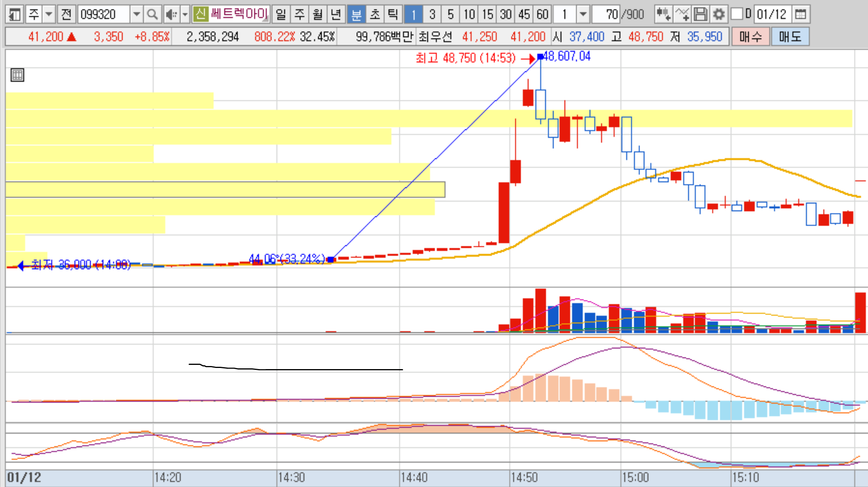Screen dimensions: 868x487
Task: Click the add candlestick chart icon
Action: click(663, 14)
